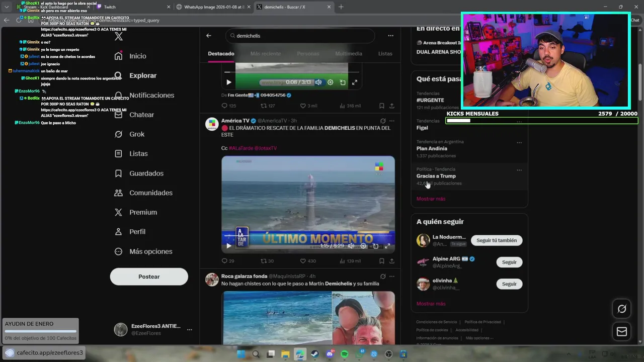Screen dimensions: 644x362
Task: Open Spotify from the taskbar
Action: point(345,354)
